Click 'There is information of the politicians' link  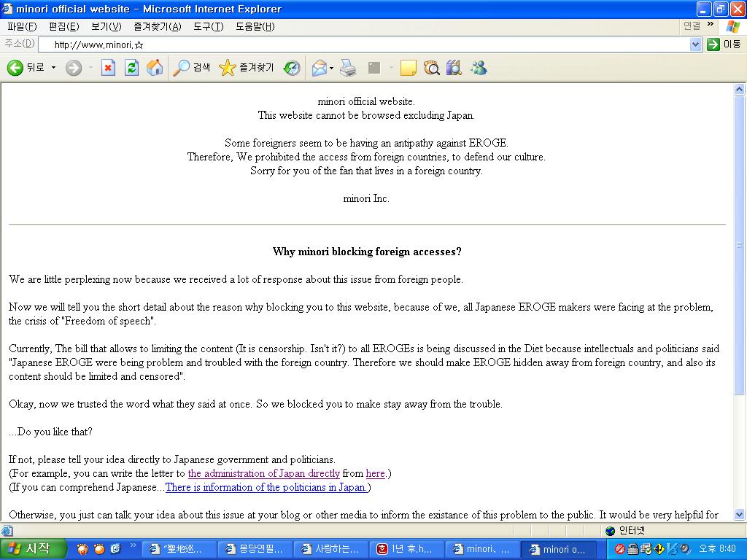pyautogui.click(x=266, y=487)
